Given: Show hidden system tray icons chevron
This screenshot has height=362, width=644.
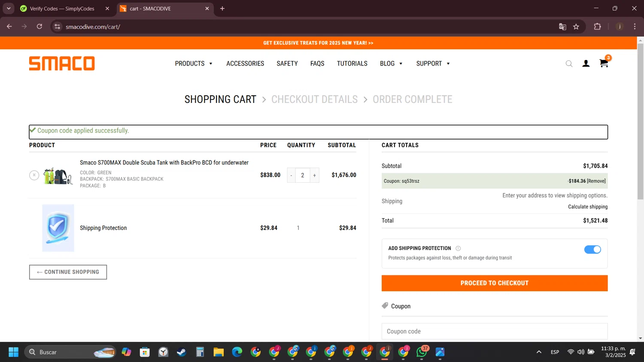Looking at the screenshot, I should tap(539, 352).
